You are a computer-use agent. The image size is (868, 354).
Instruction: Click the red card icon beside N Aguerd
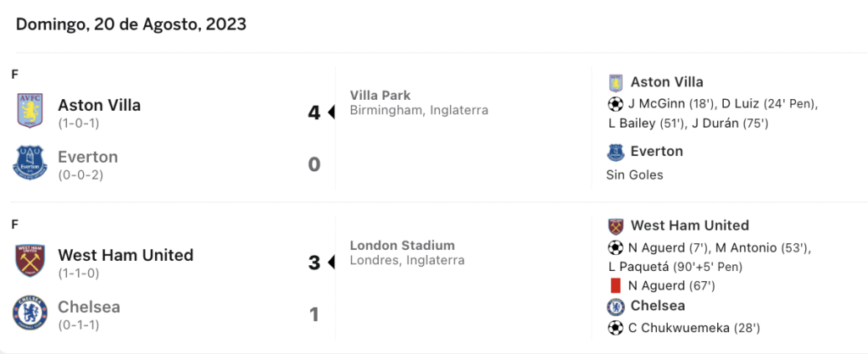click(615, 286)
